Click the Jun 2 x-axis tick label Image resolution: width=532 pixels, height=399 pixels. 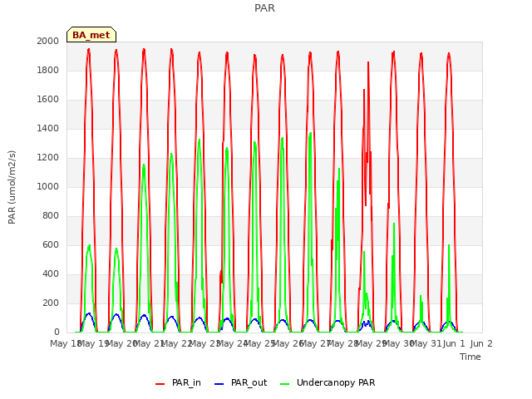click(x=481, y=343)
